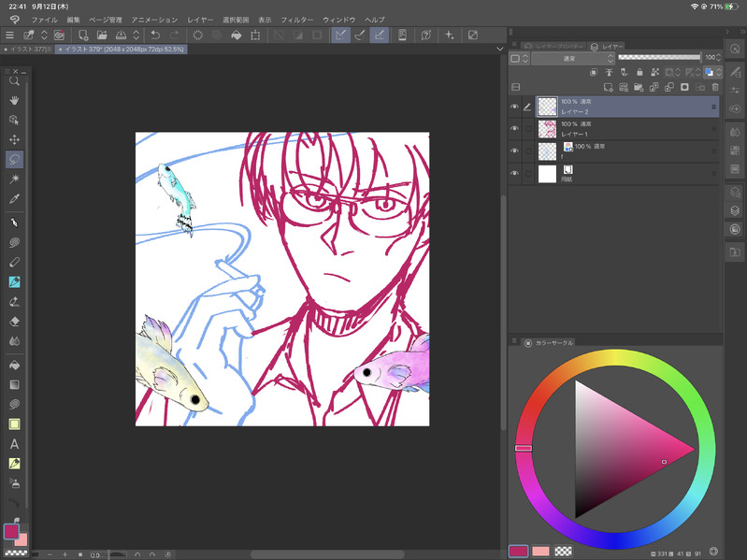The height and width of the screenshot is (560, 747).
Task: Open the ウィンドウ menu
Action: click(x=339, y=20)
